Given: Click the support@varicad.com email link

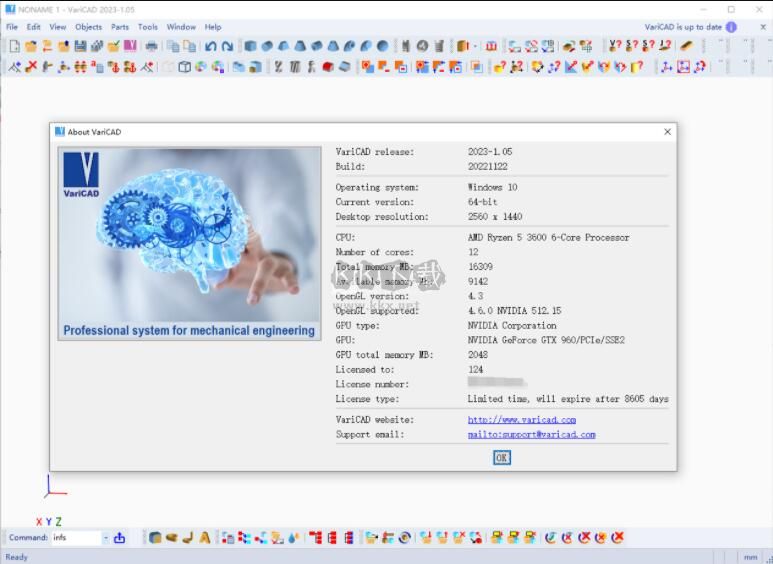Looking at the screenshot, I should coord(531,435).
